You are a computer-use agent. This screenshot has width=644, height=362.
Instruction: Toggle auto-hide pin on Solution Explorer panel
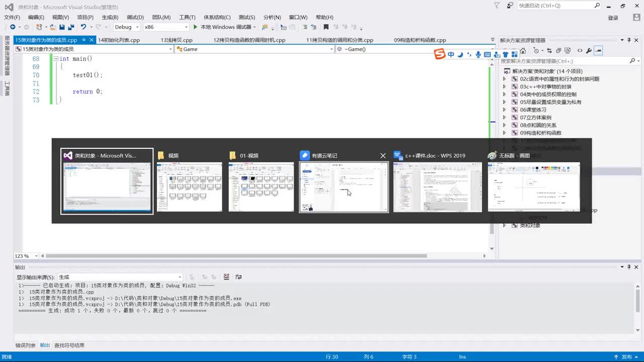(x=629, y=40)
